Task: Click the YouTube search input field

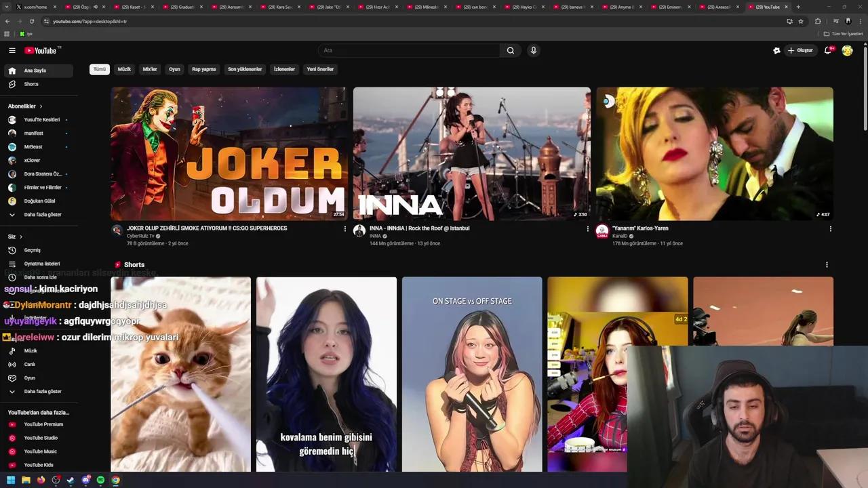Action: click(409, 50)
